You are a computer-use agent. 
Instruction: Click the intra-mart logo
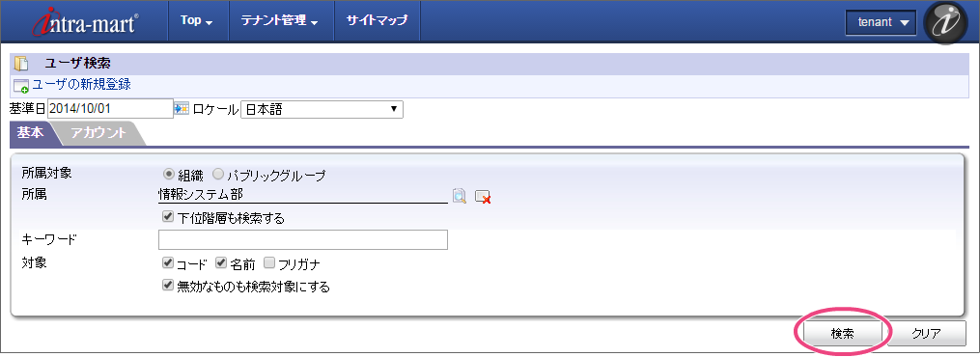86,21
